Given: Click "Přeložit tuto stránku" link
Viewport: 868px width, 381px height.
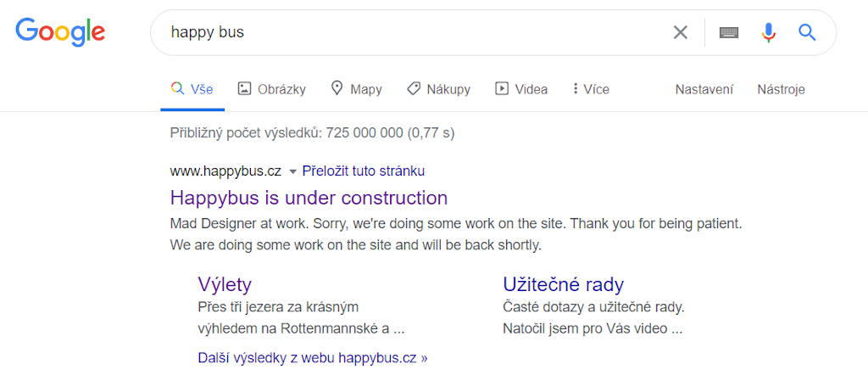Looking at the screenshot, I should [x=363, y=171].
